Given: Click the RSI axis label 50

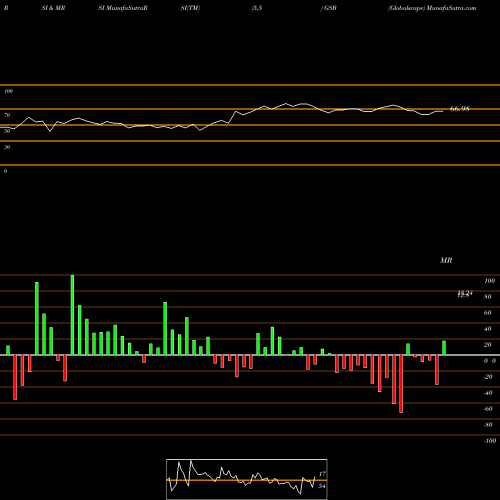Looking at the screenshot, I should click(x=7, y=131).
